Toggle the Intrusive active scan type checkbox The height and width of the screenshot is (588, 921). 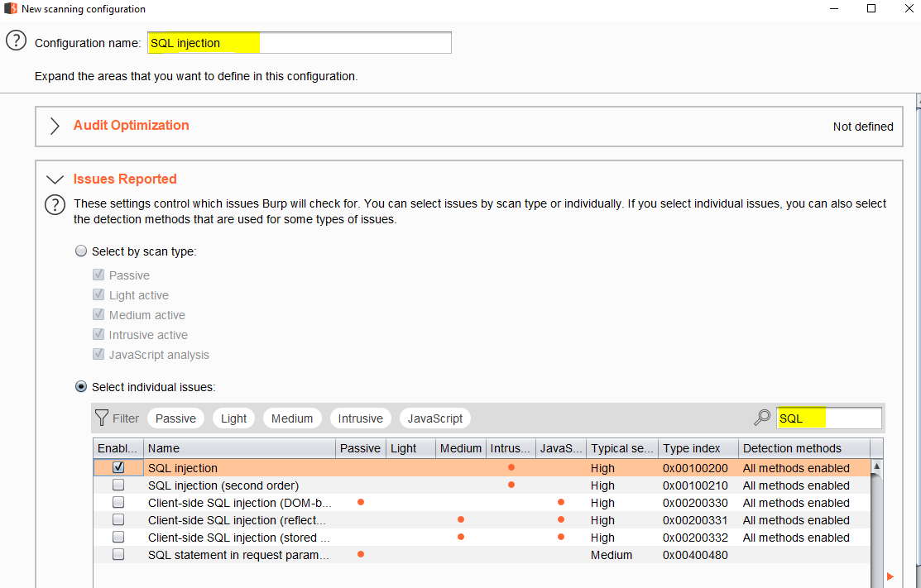98,334
